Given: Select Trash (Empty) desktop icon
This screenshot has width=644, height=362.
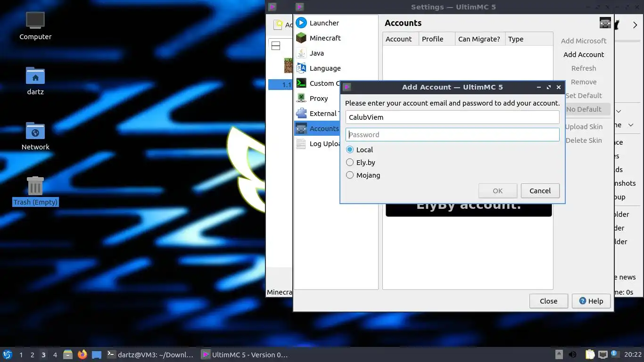Looking at the screenshot, I should click(35, 191).
